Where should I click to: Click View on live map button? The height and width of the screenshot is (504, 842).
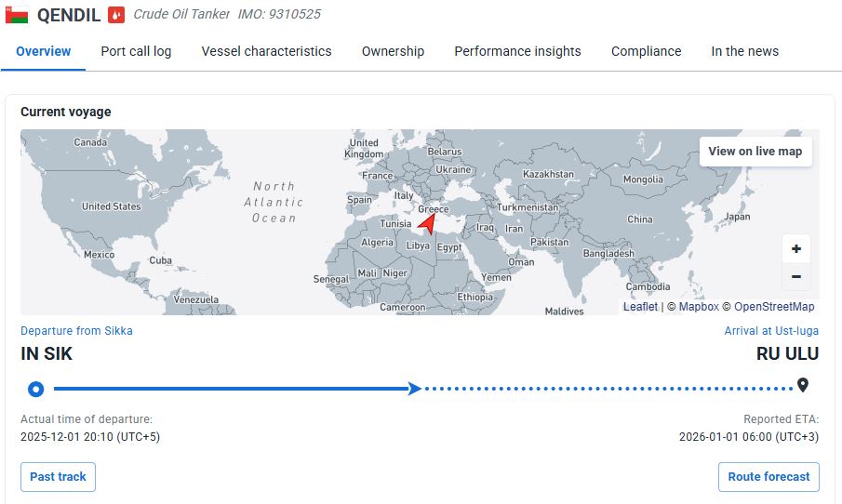pos(755,152)
